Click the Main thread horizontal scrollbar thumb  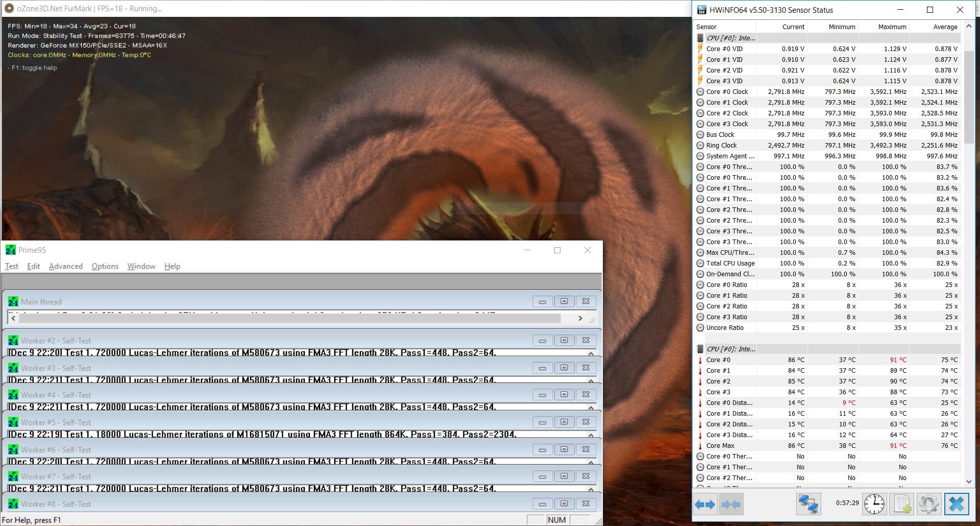coord(290,318)
